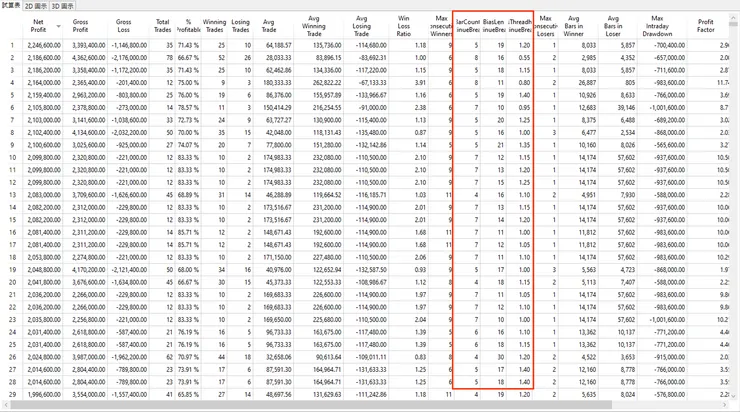Click the Avg Trade column header
The width and height of the screenshot is (740, 412).
point(269,25)
